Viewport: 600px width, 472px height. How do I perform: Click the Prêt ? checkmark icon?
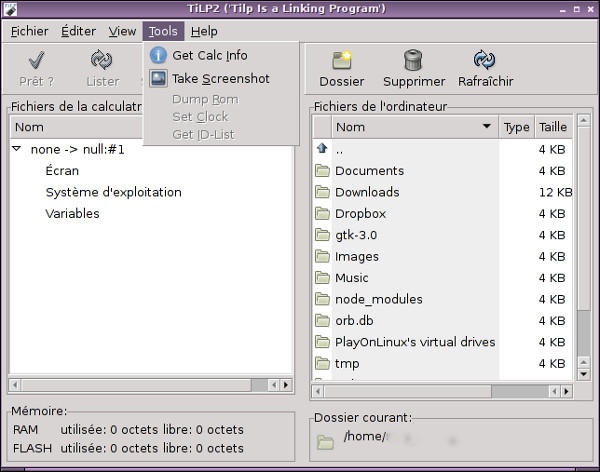37,60
